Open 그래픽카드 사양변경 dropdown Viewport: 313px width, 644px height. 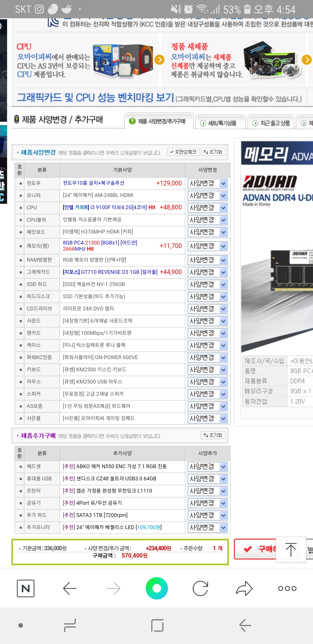(208, 272)
